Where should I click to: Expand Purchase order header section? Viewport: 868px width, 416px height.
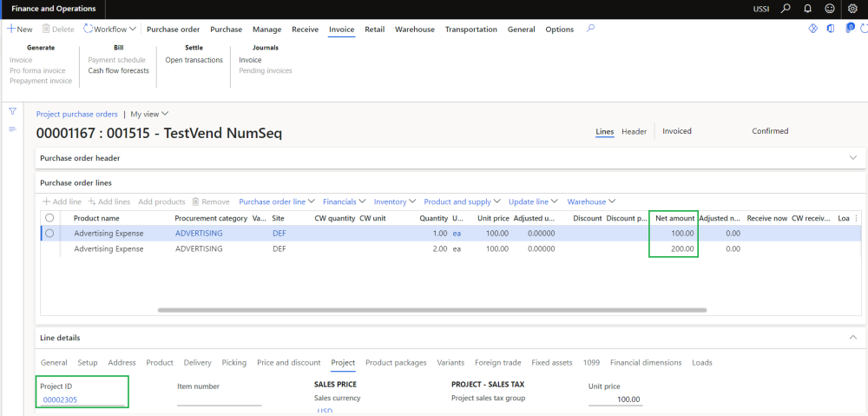click(852, 158)
